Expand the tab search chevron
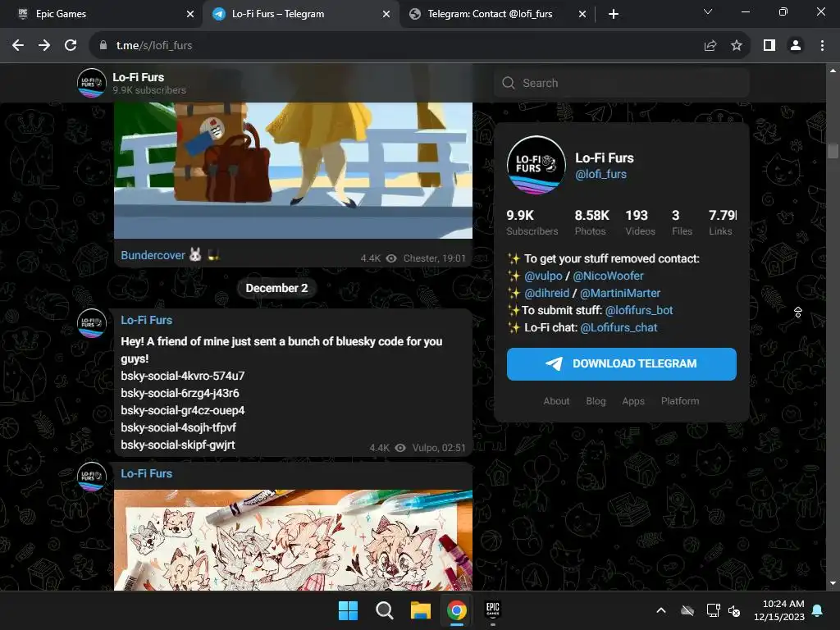 coord(708,11)
